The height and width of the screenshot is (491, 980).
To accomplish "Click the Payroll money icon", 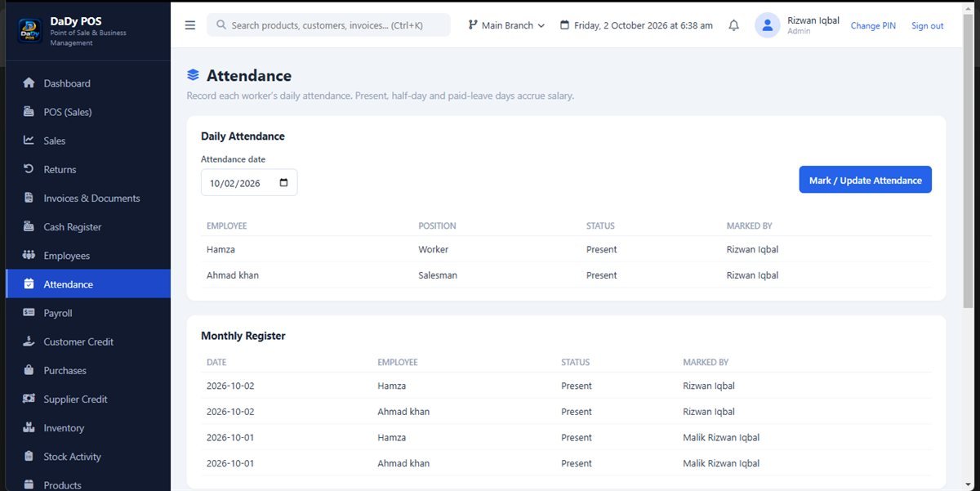I will (x=29, y=313).
